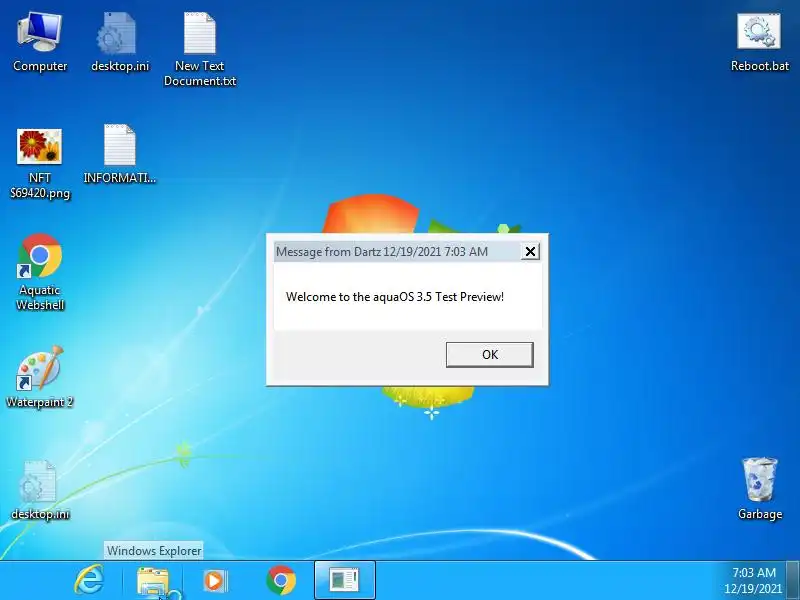Close the Message from Dartz dialog
Image resolution: width=800 pixels, height=600 pixels.
(530, 251)
